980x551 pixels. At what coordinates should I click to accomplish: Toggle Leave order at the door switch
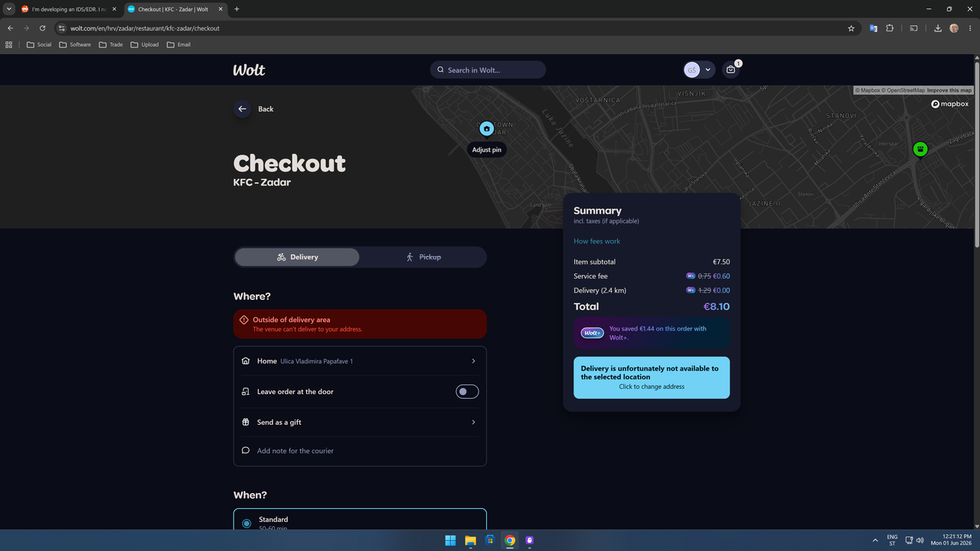(x=467, y=392)
